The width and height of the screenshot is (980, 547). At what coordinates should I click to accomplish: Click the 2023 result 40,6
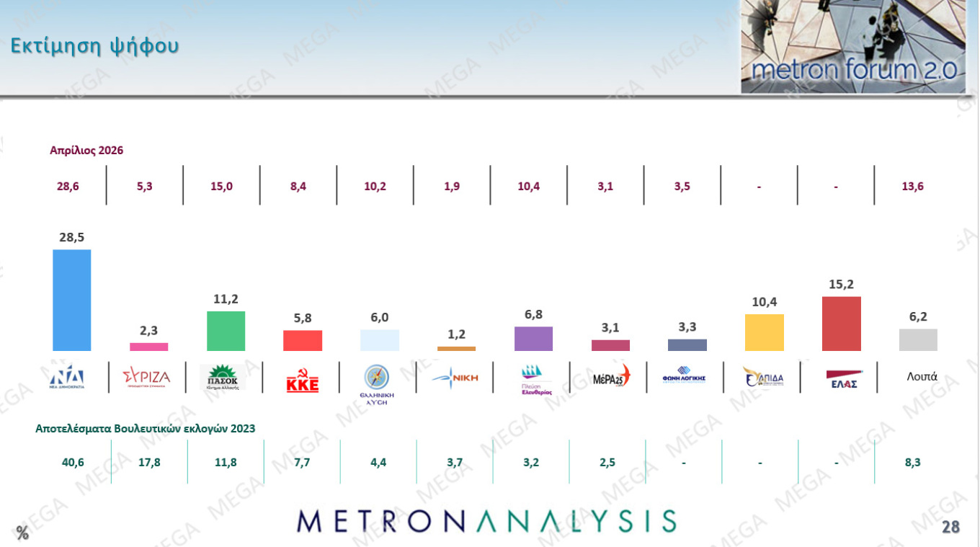click(x=73, y=463)
